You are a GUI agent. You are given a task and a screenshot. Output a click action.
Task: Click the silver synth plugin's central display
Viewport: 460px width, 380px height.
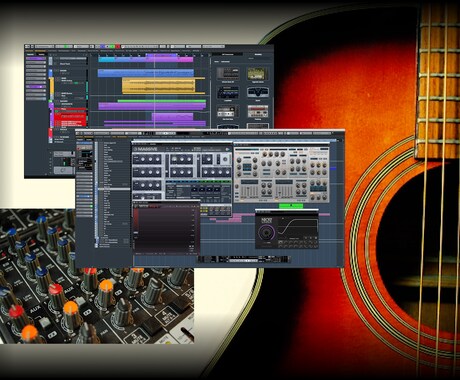click(x=247, y=167)
